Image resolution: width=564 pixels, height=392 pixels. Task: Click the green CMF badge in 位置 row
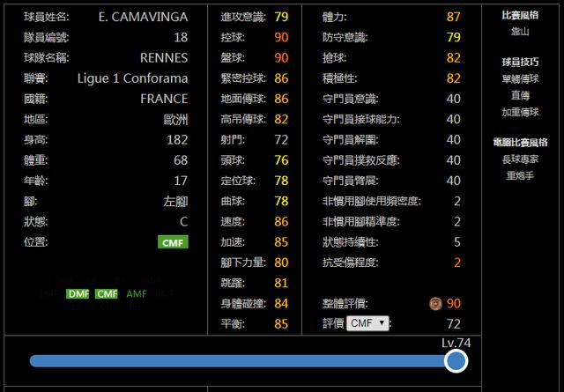pyautogui.click(x=173, y=242)
